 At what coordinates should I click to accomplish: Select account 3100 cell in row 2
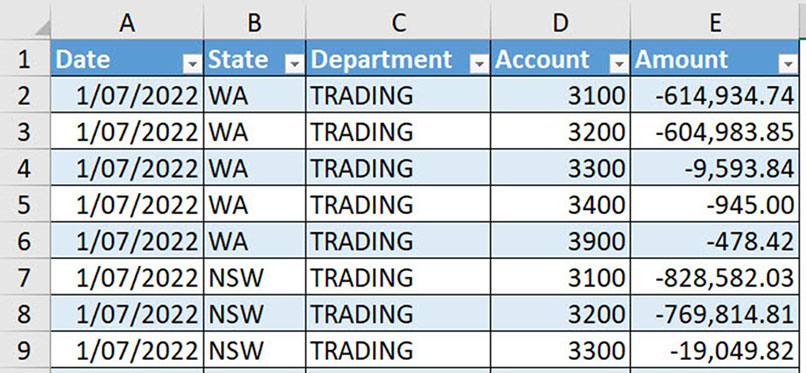pyautogui.click(x=560, y=95)
